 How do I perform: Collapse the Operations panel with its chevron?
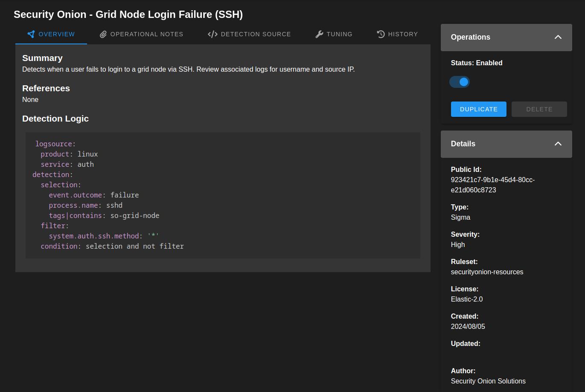pyautogui.click(x=558, y=37)
